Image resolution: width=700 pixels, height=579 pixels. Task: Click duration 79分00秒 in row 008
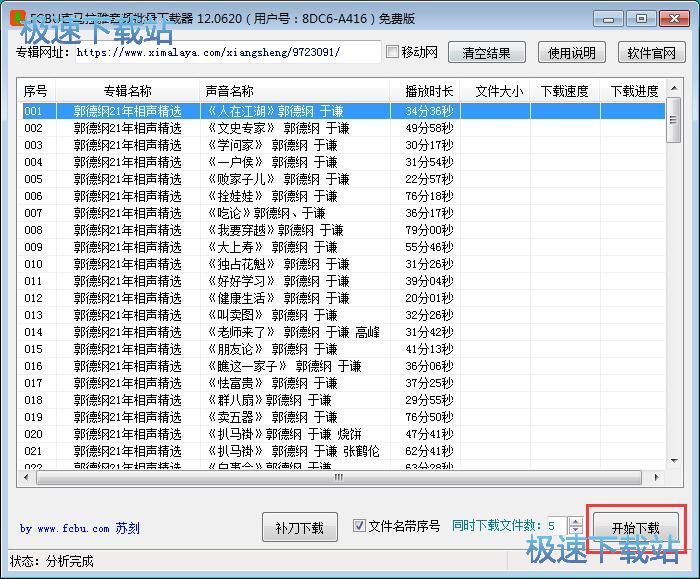429,230
